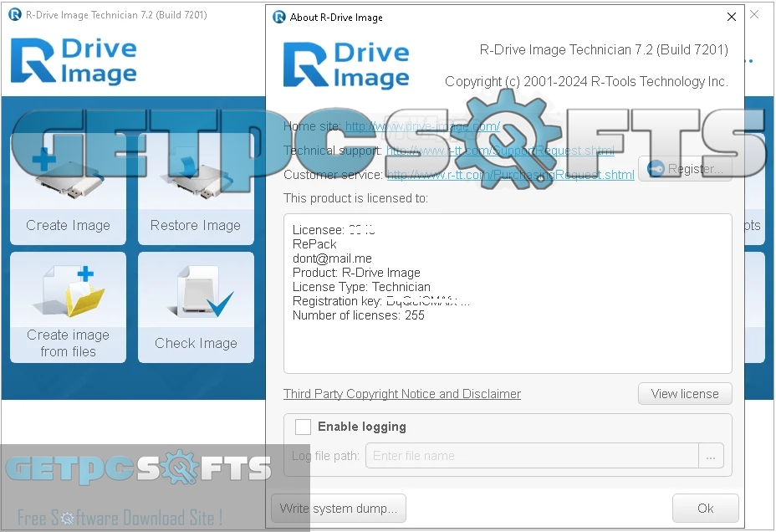Click the Registration key line

pos(381,301)
